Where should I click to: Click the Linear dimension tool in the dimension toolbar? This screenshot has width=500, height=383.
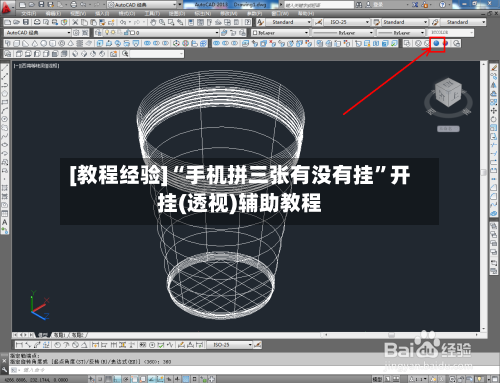click(19, 345)
